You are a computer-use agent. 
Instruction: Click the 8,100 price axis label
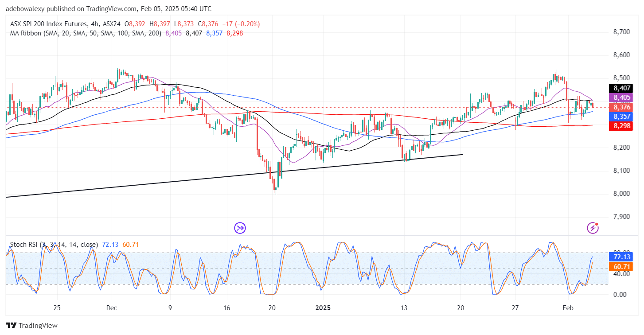[623, 171]
